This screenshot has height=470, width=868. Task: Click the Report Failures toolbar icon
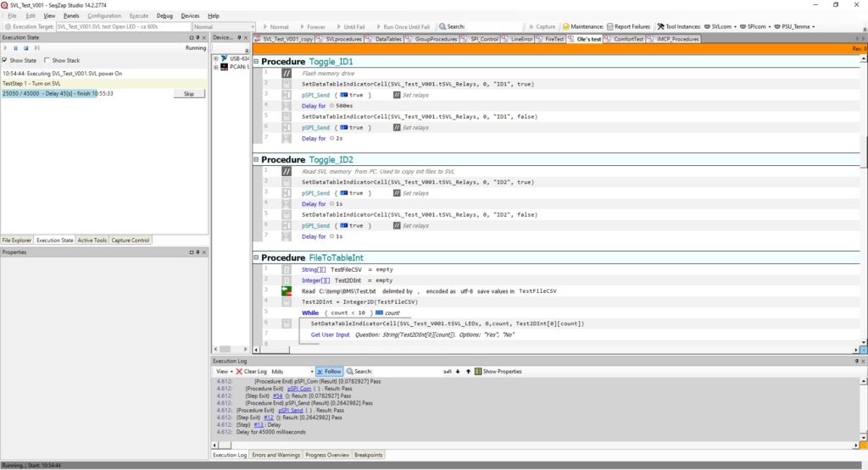(609, 26)
